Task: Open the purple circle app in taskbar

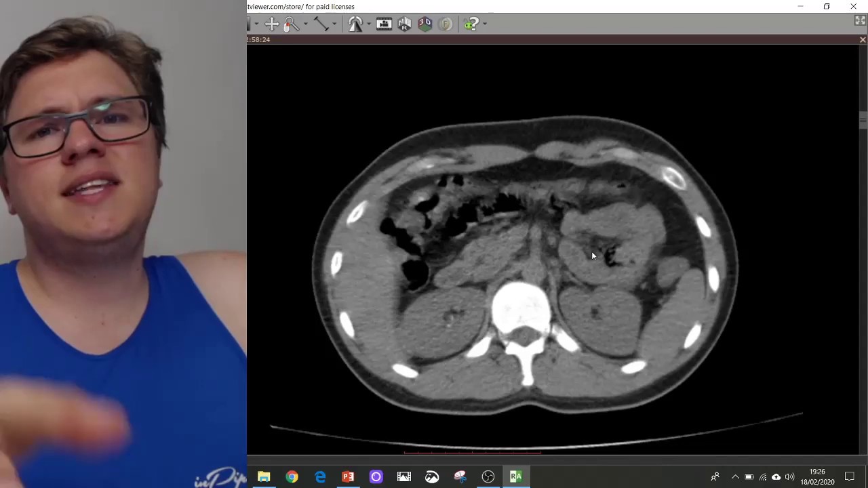Action: 376,476
